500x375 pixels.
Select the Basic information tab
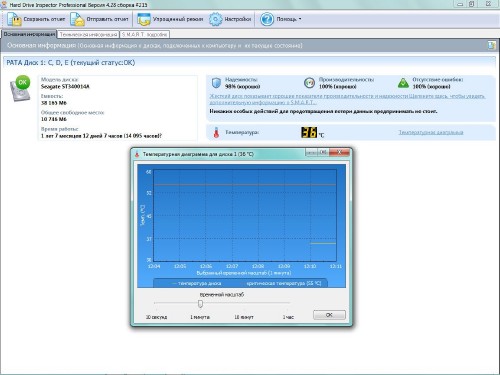point(29,34)
